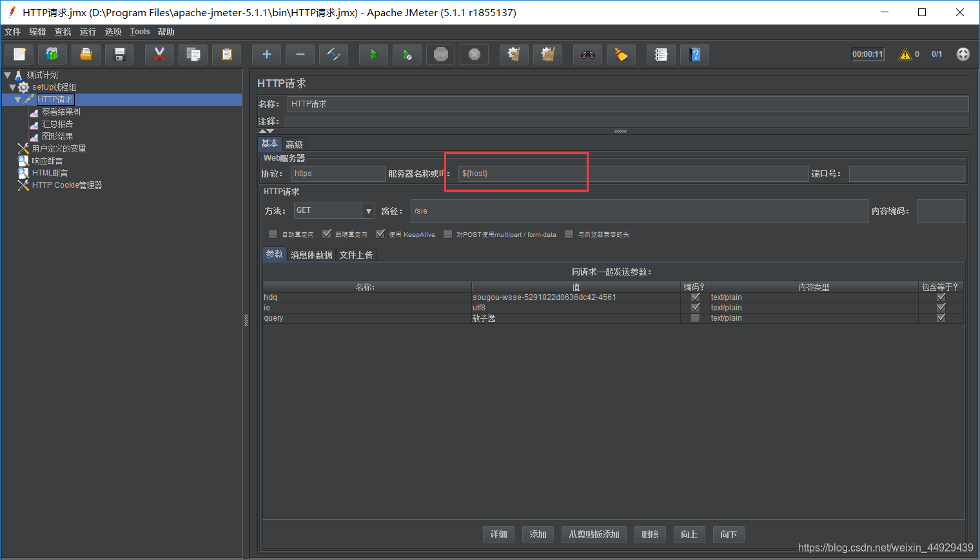Image resolution: width=980 pixels, height=560 pixels.
Task: Open Help with the question mark icon
Action: coord(694,54)
